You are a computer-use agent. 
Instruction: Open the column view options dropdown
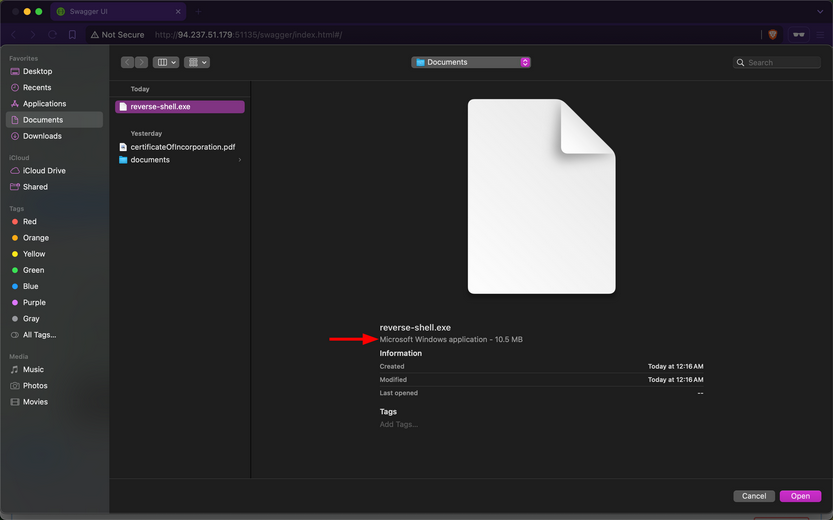click(x=165, y=62)
